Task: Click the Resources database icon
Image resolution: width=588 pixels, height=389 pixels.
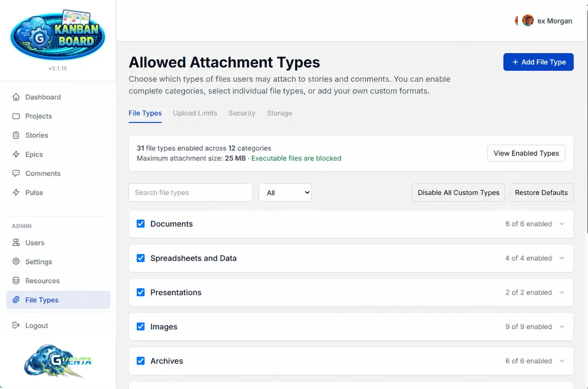Action: [16, 281]
